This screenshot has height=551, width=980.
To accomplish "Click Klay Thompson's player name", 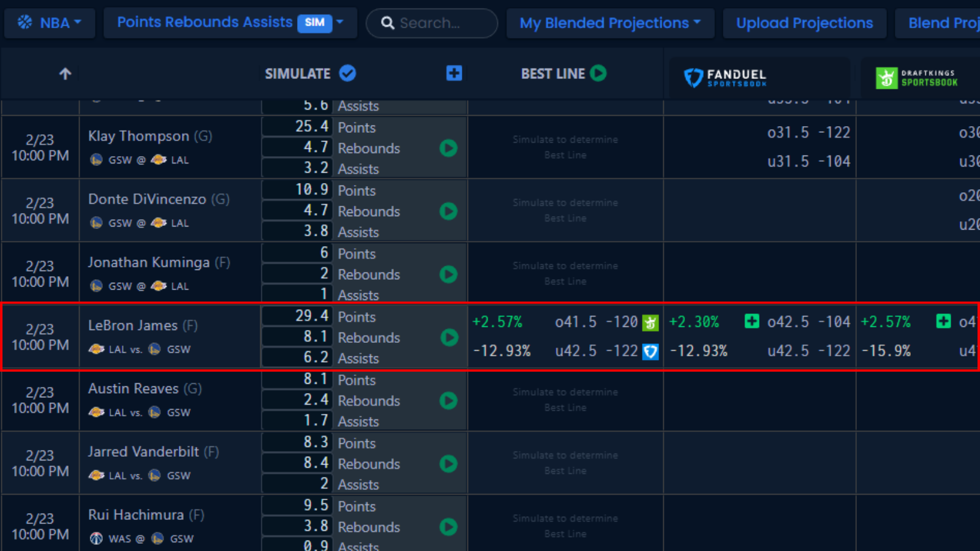I will coord(138,136).
